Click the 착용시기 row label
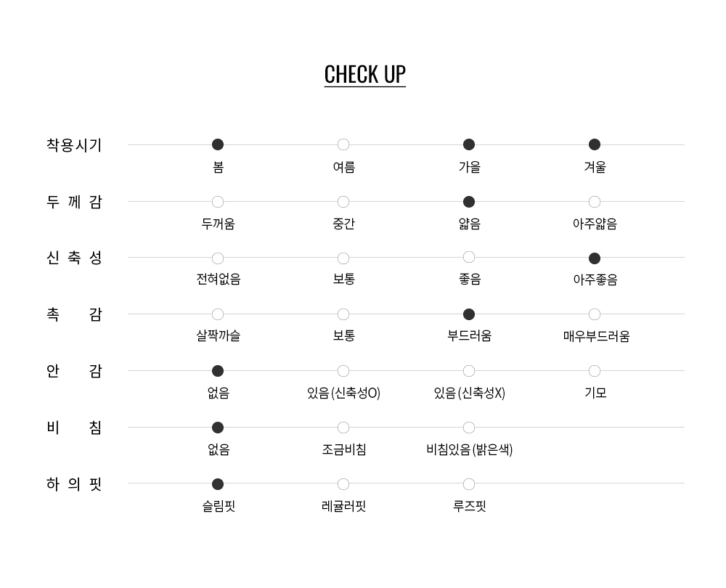This screenshot has height=588, width=726. tap(74, 145)
